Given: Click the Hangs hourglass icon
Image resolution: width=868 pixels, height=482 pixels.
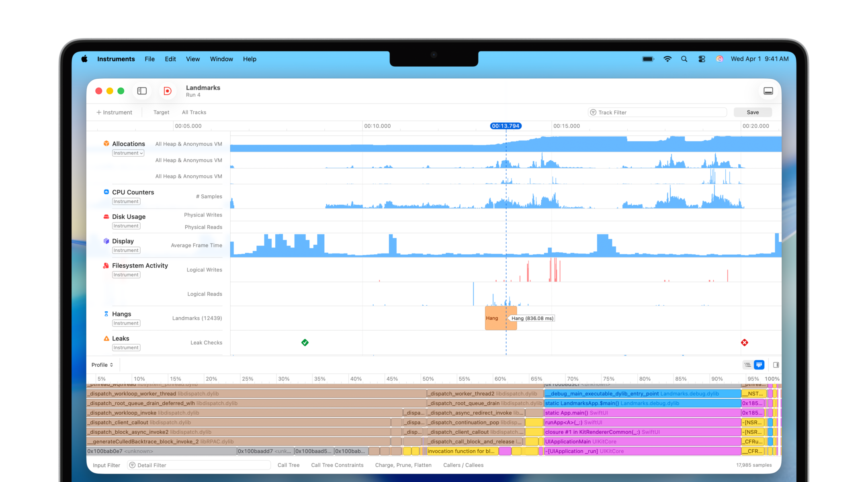Looking at the screenshot, I should pos(106,314).
